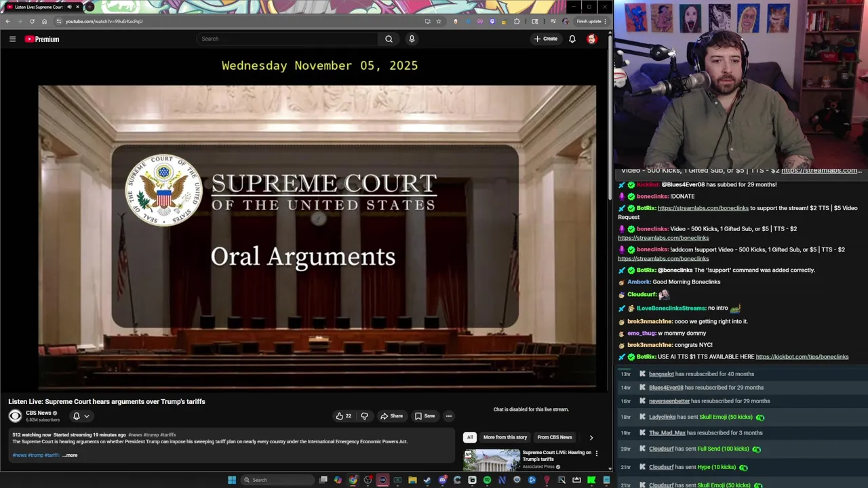Open the YouTube guide hamburger menu
This screenshot has width=868, height=488.
pos(12,39)
